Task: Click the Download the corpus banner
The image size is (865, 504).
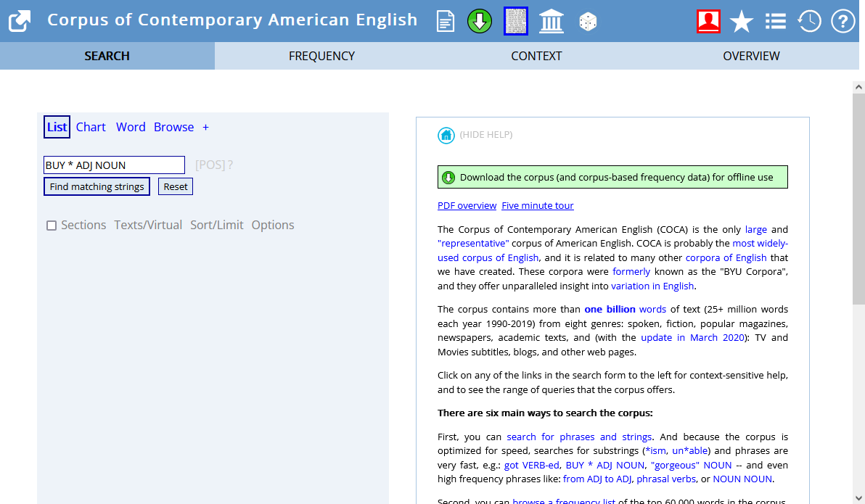Action: click(x=612, y=177)
